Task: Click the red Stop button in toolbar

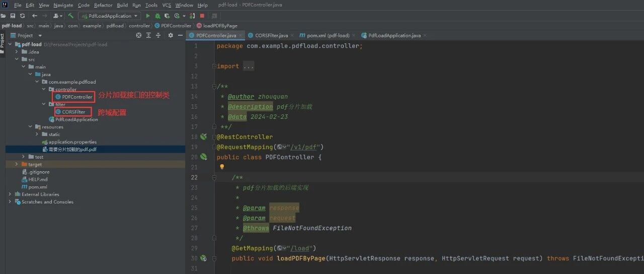Action: [202, 16]
